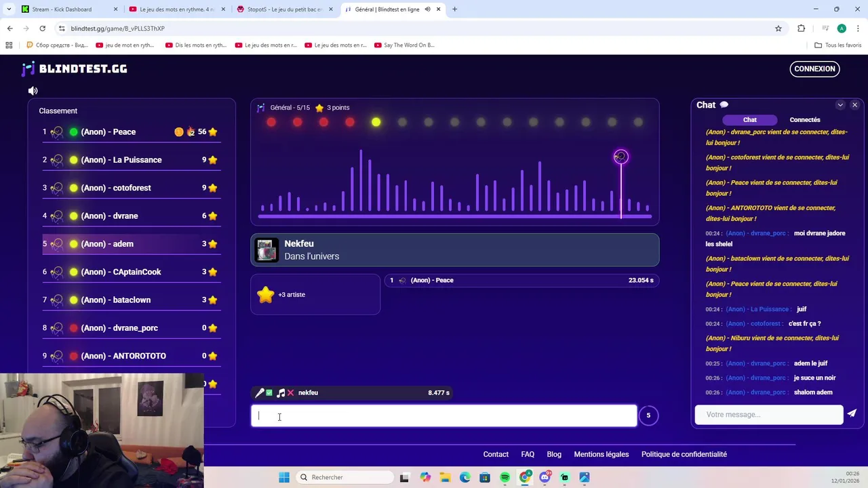This screenshot has width=868, height=488.
Task: Click the fire streak icon beside Peace
Action: tap(191, 131)
